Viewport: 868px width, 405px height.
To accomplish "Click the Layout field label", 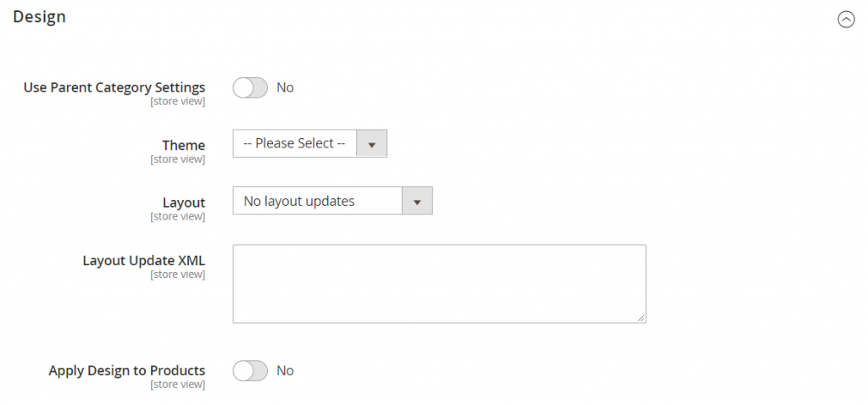I will coord(184,202).
